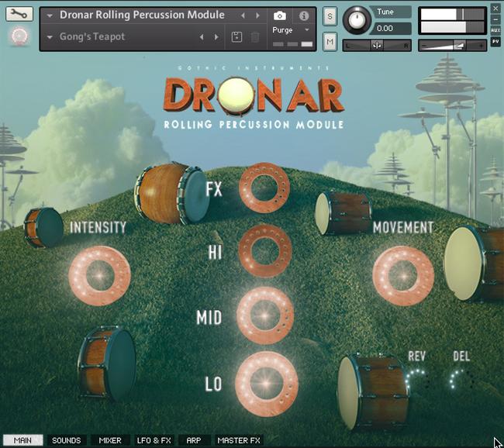Solo the instrument with the S button
Image resolution: width=504 pixels, height=448 pixels.
[x=330, y=16]
